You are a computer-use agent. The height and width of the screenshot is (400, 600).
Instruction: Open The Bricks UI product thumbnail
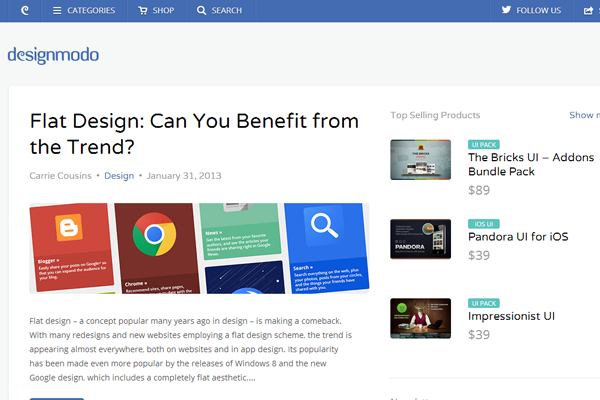coord(421,160)
